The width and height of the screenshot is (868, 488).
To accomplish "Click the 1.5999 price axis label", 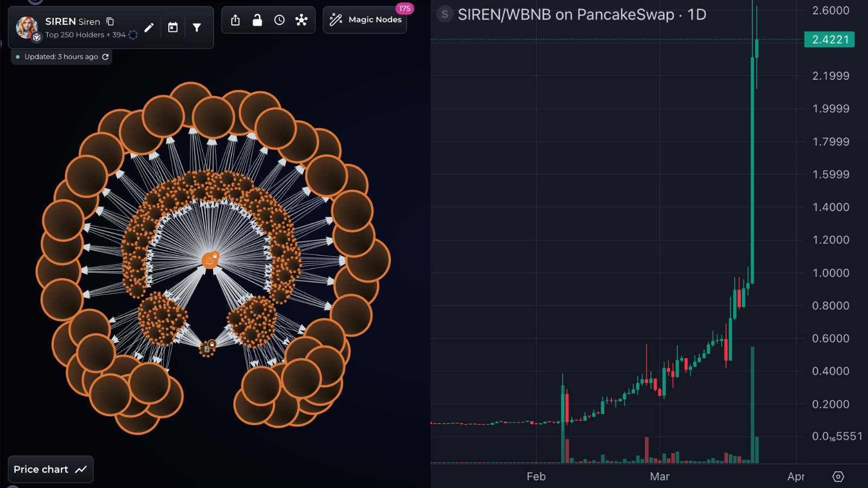I will tap(831, 175).
